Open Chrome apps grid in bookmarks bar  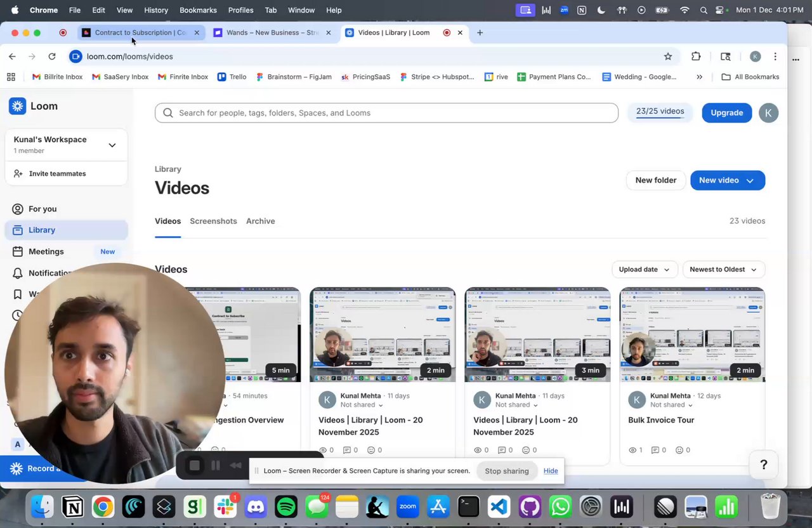point(11,77)
